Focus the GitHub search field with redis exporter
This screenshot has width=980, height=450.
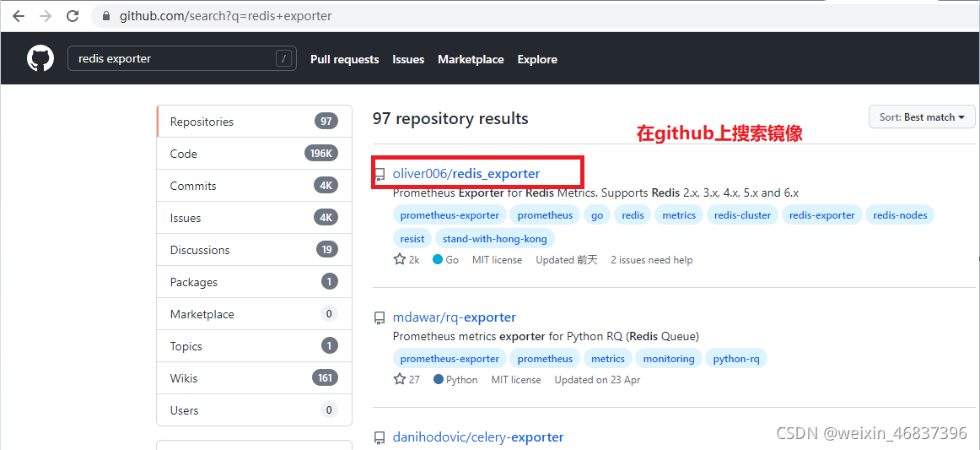182,59
